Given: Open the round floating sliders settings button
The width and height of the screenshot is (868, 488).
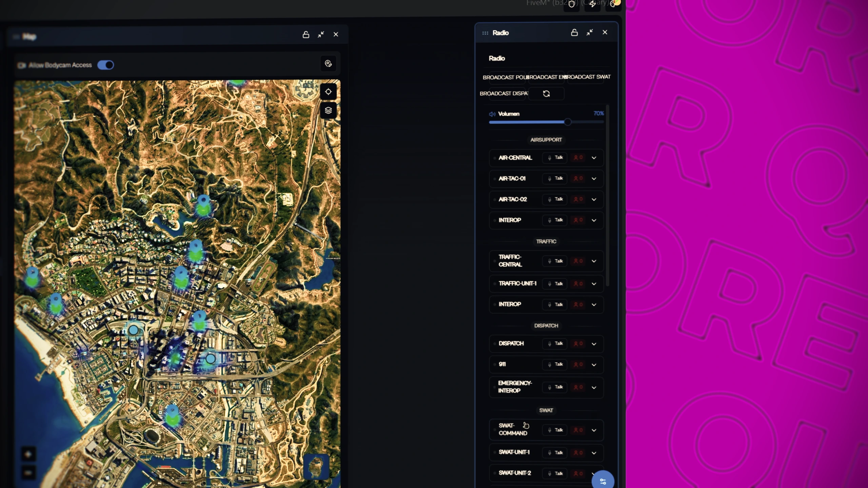Looking at the screenshot, I should click(603, 481).
